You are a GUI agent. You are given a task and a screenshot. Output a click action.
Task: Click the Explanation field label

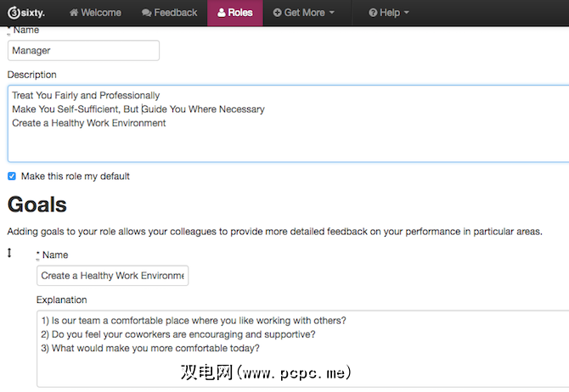[61, 300]
